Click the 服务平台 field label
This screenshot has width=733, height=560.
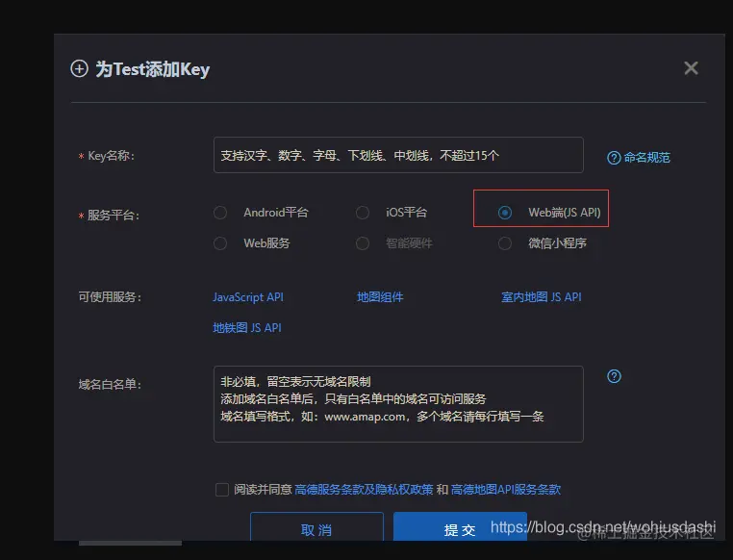(x=114, y=216)
